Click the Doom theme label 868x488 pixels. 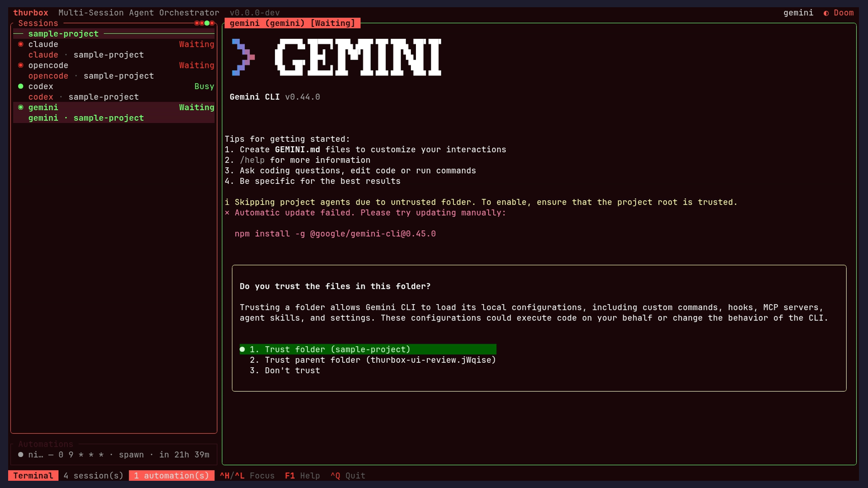pyautogui.click(x=844, y=13)
